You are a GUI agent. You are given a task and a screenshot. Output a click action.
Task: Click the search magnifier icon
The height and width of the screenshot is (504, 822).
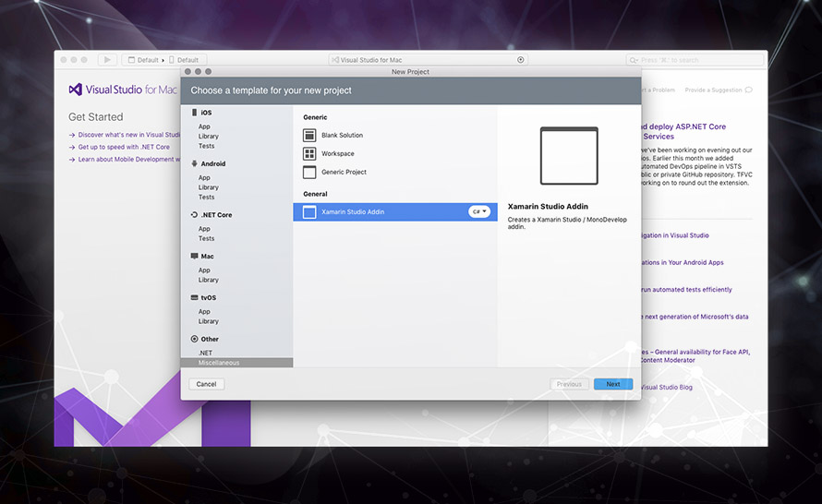pyautogui.click(x=634, y=60)
